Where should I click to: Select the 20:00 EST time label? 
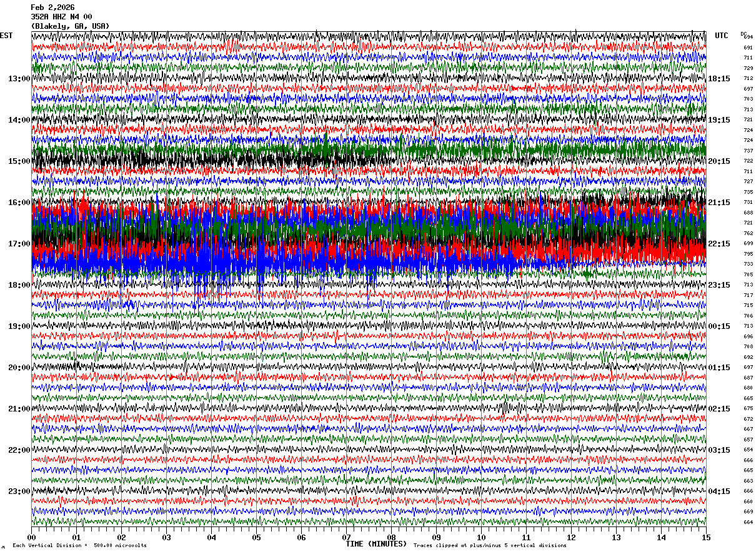point(19,368)
